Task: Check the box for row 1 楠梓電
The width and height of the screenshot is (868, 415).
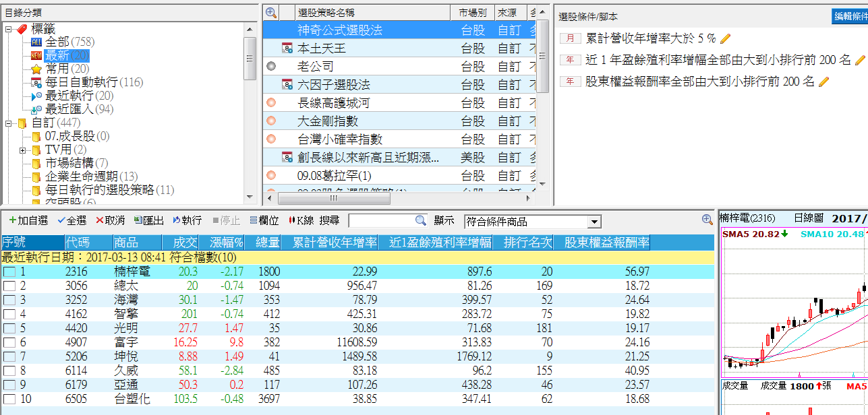Action: click(x=9, y=272)
